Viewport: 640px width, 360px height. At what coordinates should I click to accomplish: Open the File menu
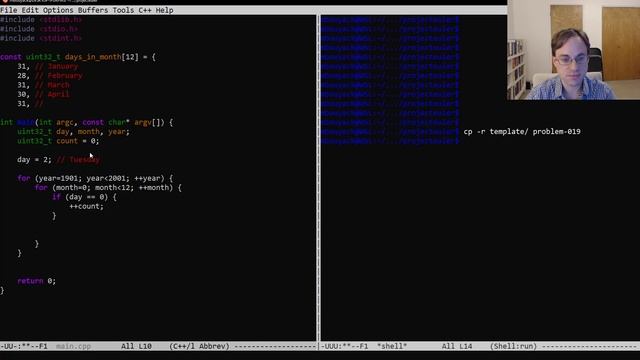(x=9, y=10)
